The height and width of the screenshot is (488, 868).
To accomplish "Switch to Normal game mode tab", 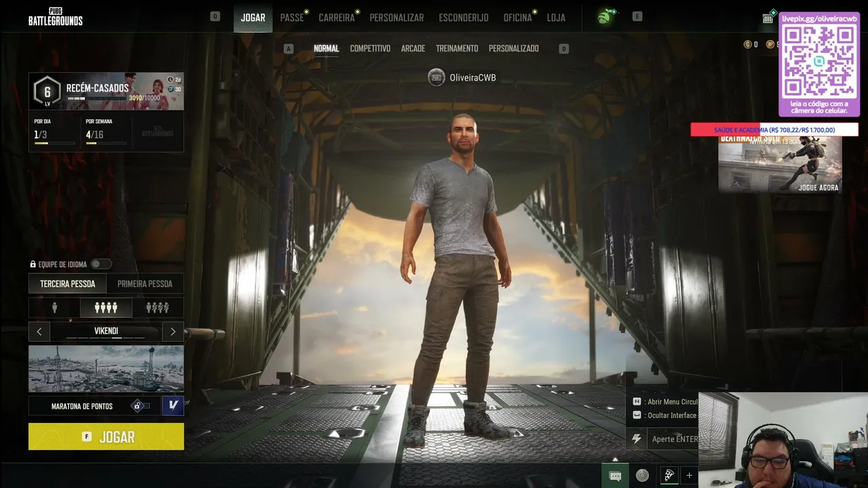I will coord(326,49).
